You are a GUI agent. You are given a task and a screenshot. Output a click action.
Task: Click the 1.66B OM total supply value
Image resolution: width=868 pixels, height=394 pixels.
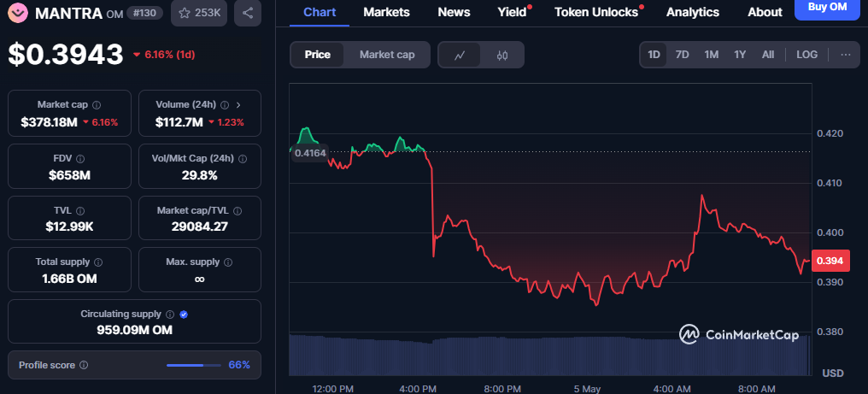pos(69,279)
